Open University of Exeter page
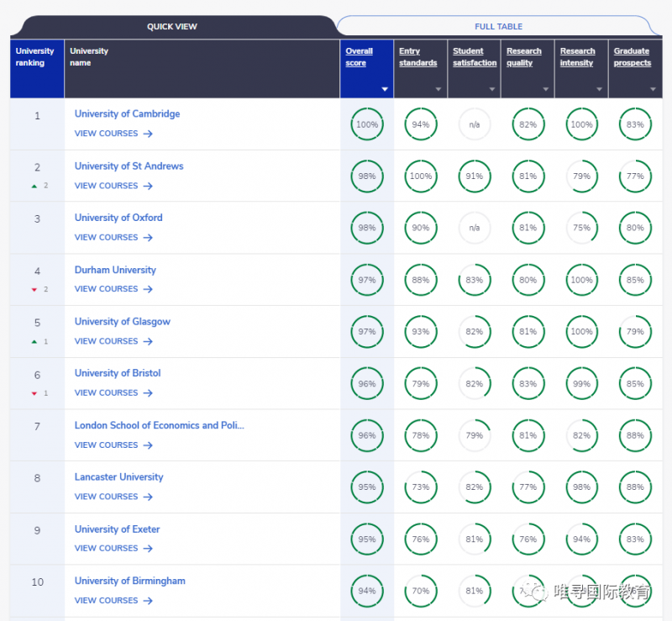The height and width of the screenshot is (621, 672). pos(117,529)
